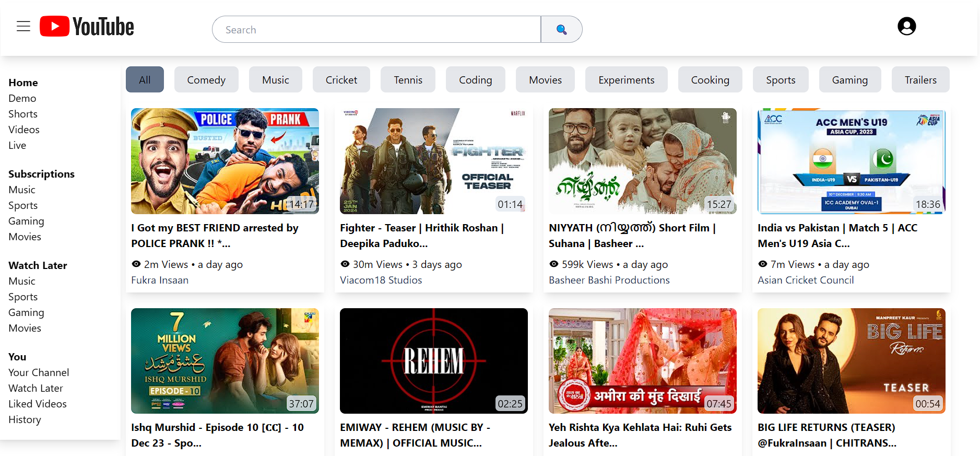Go to Home in sidebar

(23, 83)
